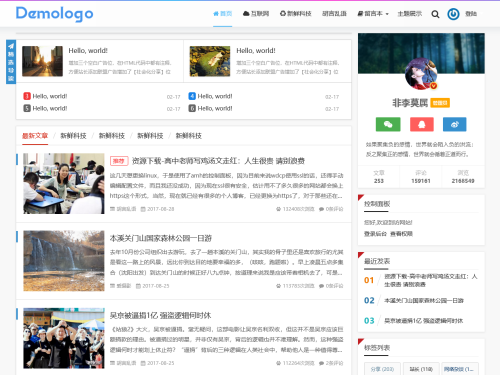The width and height of the screenshot is (500, 375).
Task: Open the 首页 home nav item
Action: (222, 14)
